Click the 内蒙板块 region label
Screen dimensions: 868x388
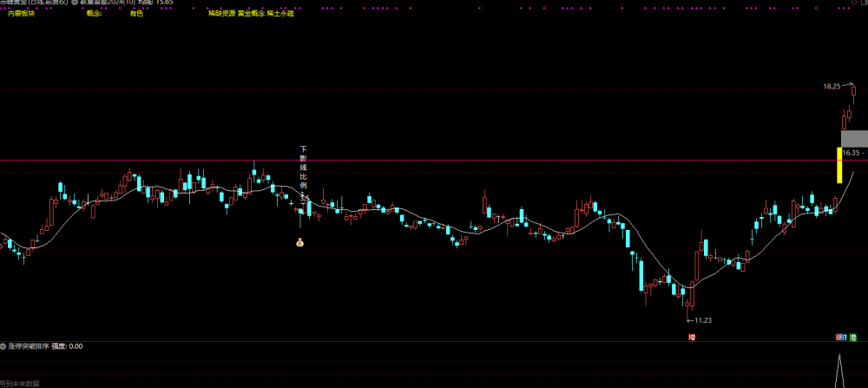[21, 13]
